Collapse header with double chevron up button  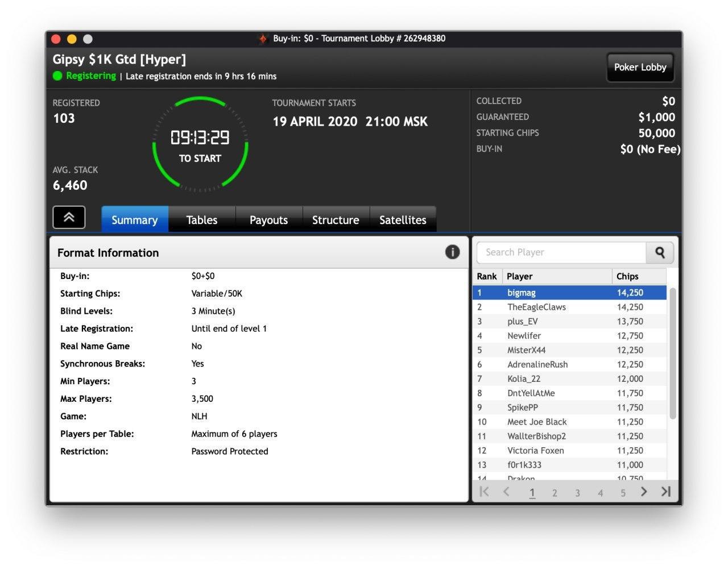pos(69,217)
